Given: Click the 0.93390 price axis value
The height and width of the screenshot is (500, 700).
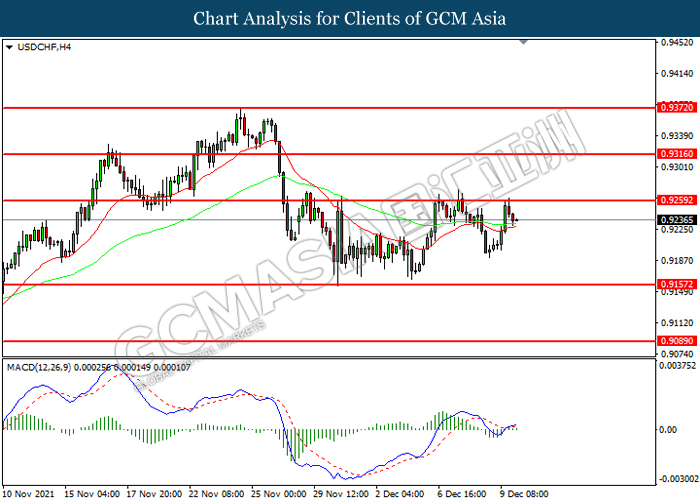Looking at the screenshot, I should (x=677, y=136).
